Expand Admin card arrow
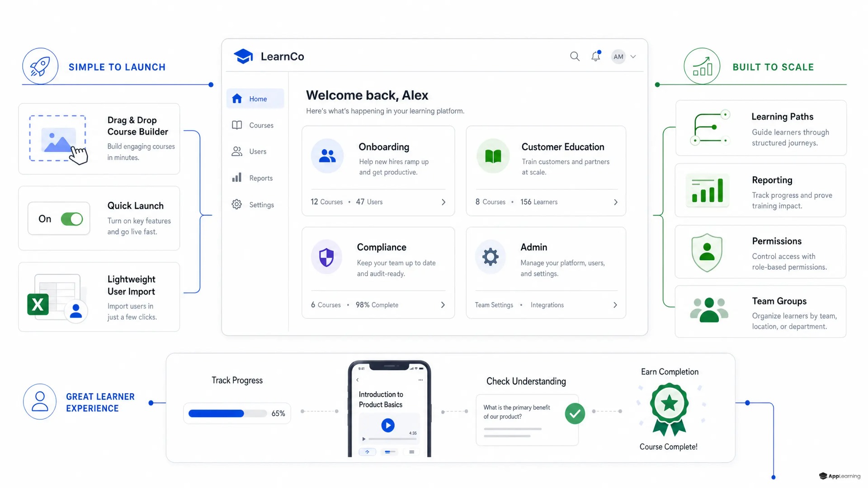This screenshot has width=868, height=488. point(615,305)
